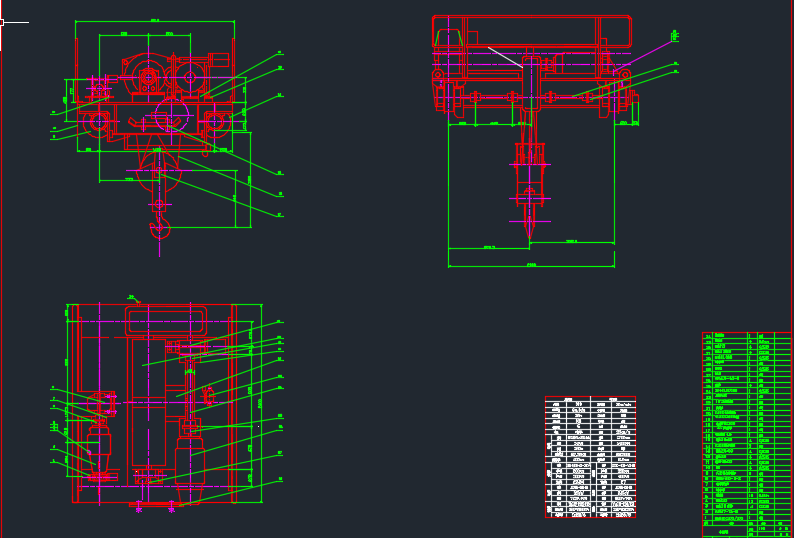Select the top overall width dimension of front view
This screenshot has height=538, width=794.
(x=155, y=21)
